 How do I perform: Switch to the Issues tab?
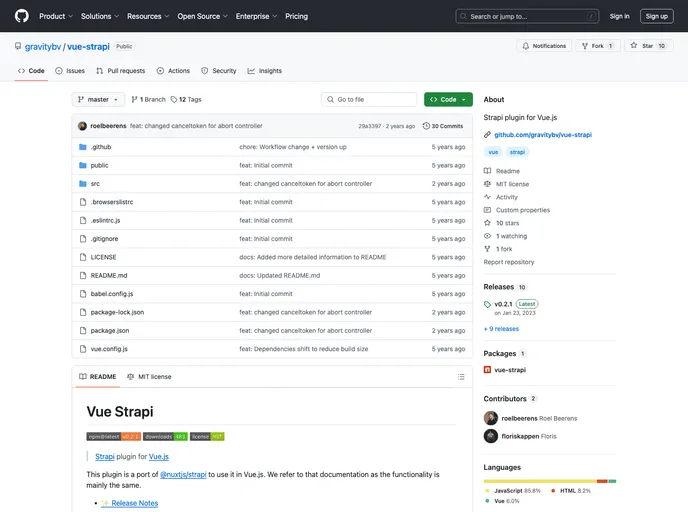pyautogui.click(x=70, y=71)
